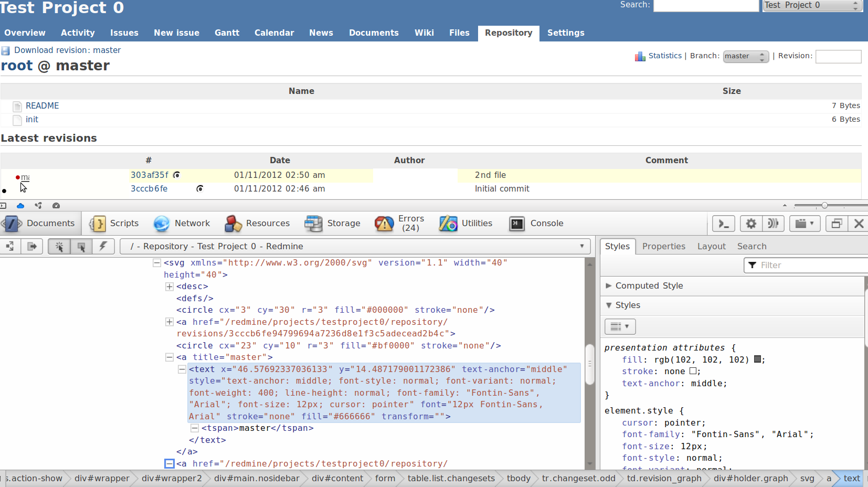Image resolution: width=868 pixels, height=487 pixels.
Task: Click the styles Filter field
Action: tap(807, 265)
